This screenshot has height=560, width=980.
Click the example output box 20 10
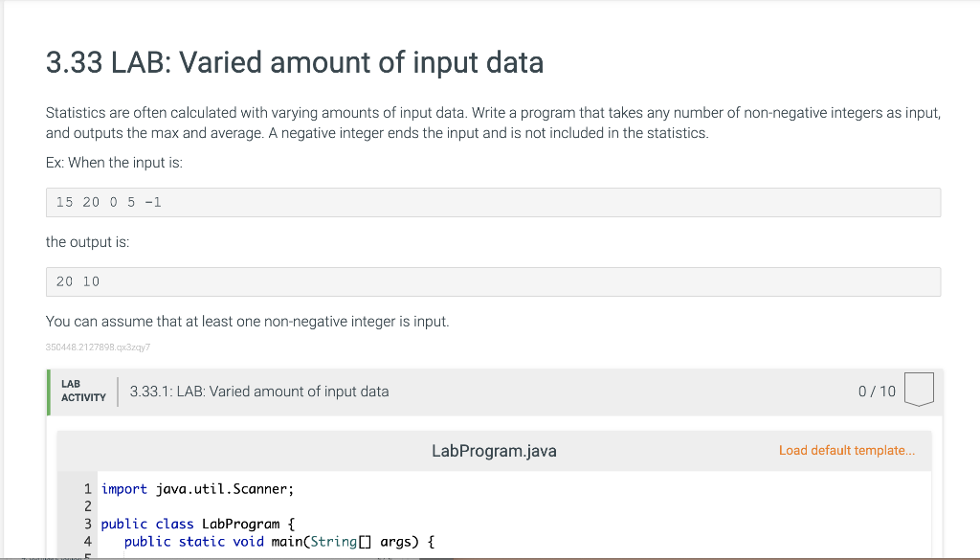pyautogui.click(x=493, y=281)
